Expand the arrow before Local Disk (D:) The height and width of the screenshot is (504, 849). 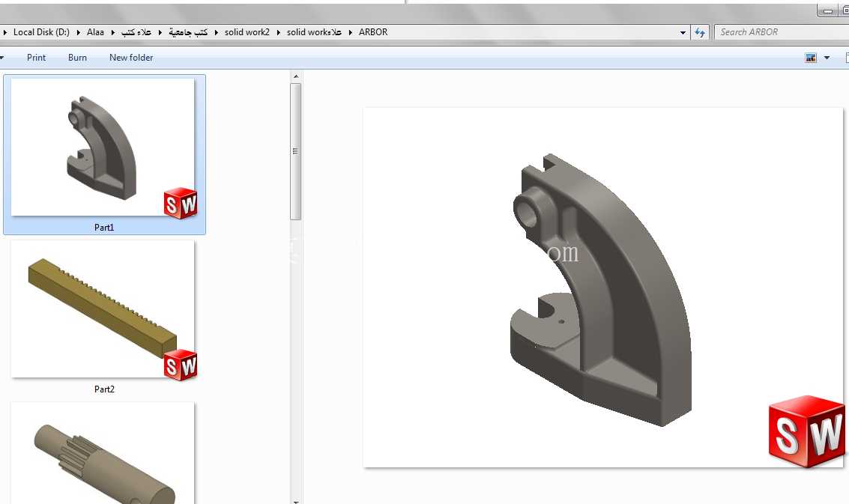pyautogui.click(x=5, y=32)
